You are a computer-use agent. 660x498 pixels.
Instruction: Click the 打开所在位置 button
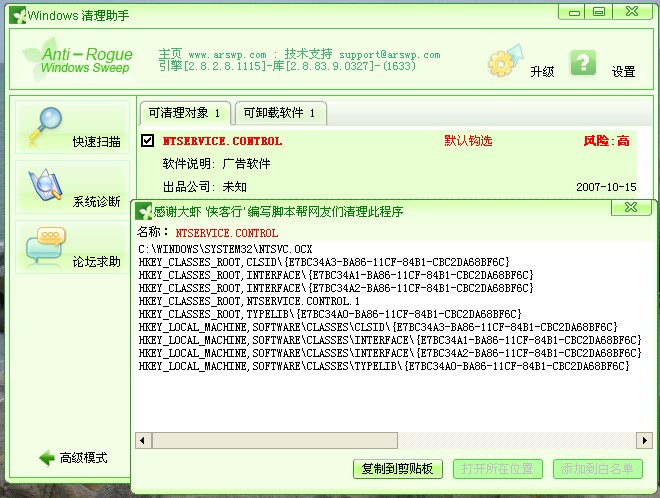point(498,469)
